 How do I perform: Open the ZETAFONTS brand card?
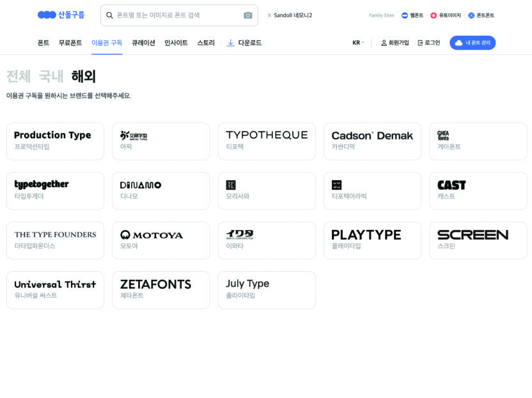click(x=160, y=290)
